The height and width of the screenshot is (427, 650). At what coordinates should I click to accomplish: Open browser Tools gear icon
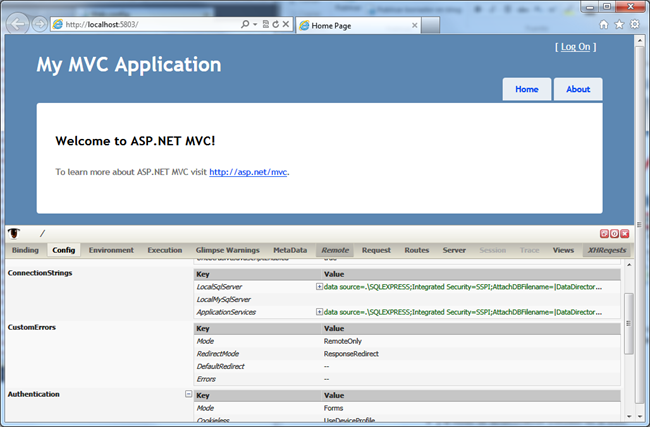click(x=634, y=23)
